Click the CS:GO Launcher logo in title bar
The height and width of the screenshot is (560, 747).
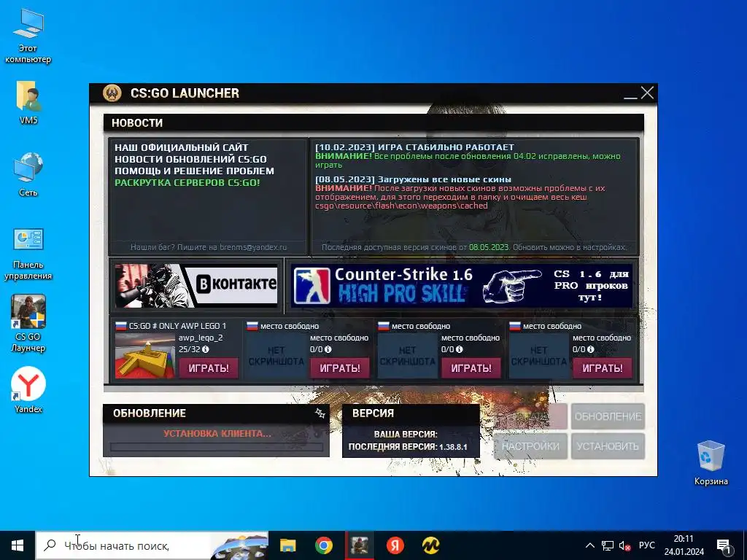click(x=112, y=93)
